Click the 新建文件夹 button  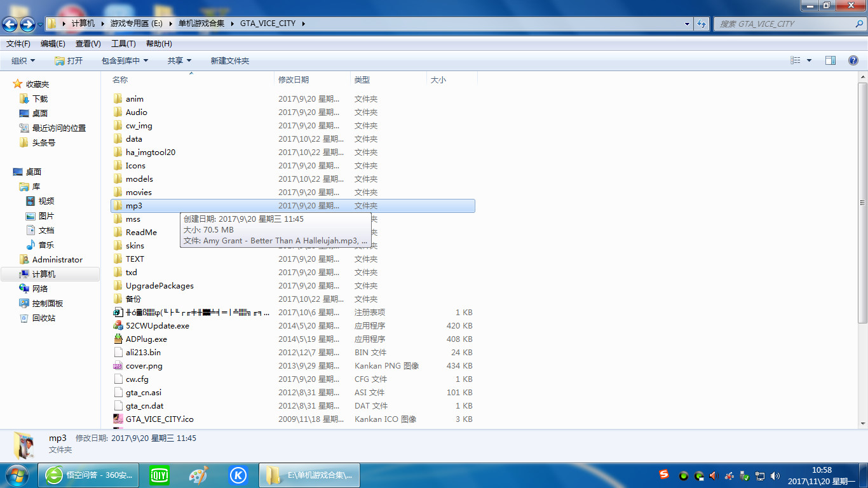click(x=230, y=60)
